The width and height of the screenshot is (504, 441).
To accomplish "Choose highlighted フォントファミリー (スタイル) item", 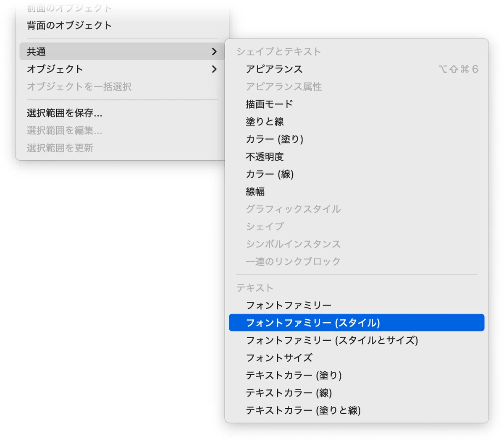I will pos(357,322).
